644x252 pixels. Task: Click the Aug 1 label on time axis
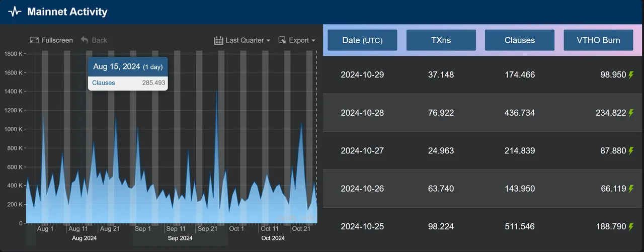point(45,229)
